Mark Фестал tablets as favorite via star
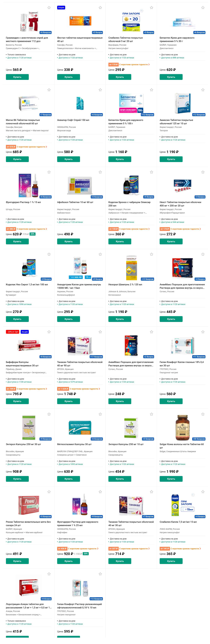This screenshot has width=210, height=644. [100, 8]
